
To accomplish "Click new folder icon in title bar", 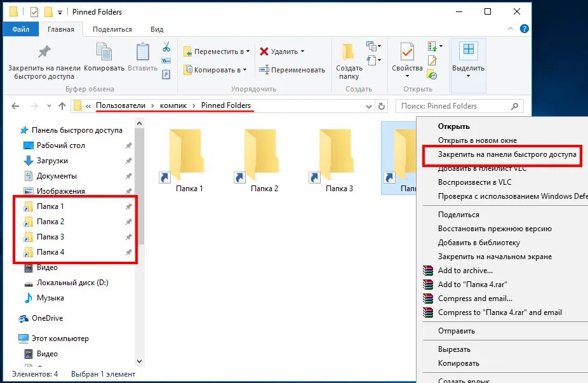I will pos(48,12).
